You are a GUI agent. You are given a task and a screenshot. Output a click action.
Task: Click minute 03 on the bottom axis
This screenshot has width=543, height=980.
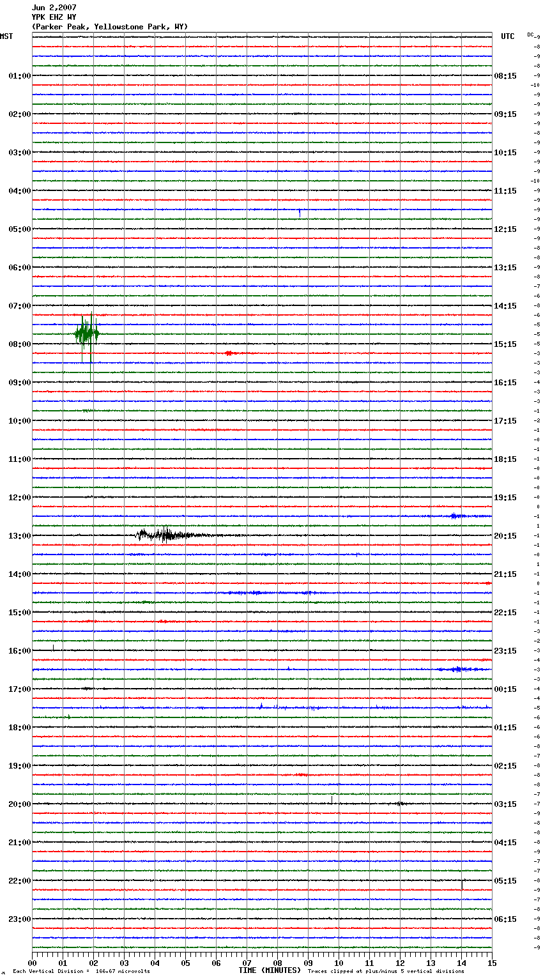click(125, 963)
